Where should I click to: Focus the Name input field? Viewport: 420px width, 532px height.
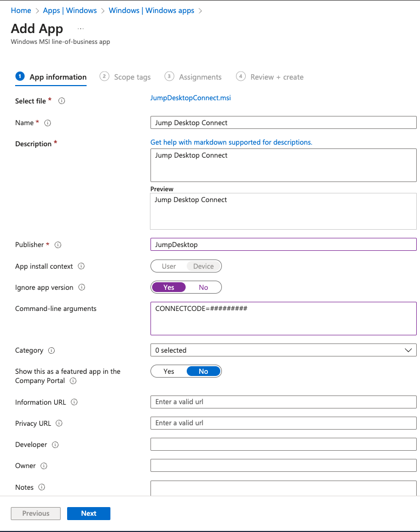click(284, 122)
